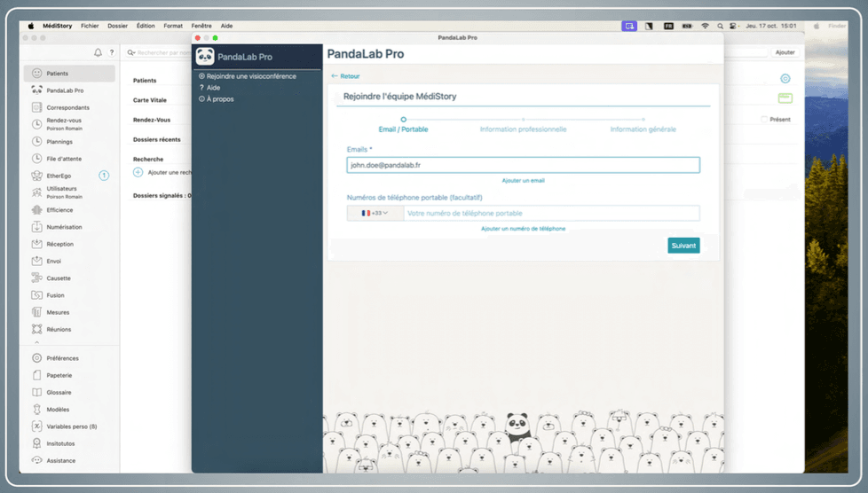Click the Spotlight search icon in menu bar

tap(720, 27)
